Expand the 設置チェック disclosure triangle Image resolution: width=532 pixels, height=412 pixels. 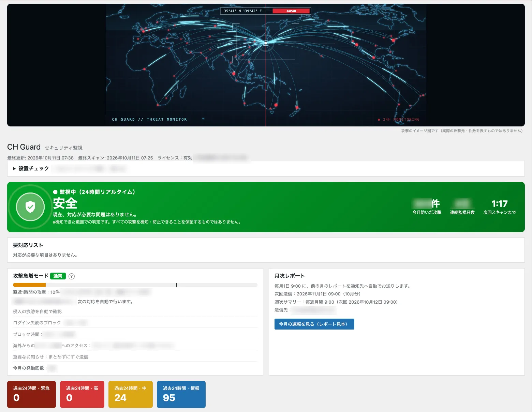pos(14,169)
